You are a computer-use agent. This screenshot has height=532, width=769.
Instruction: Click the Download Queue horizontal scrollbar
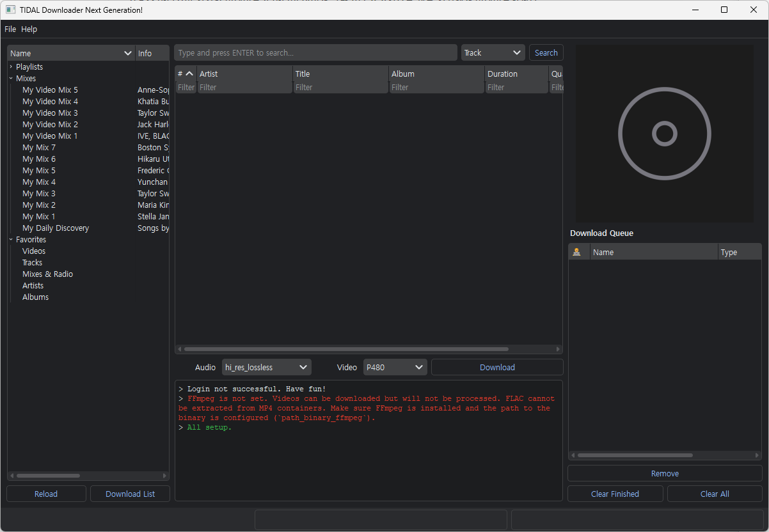(635, 455)
